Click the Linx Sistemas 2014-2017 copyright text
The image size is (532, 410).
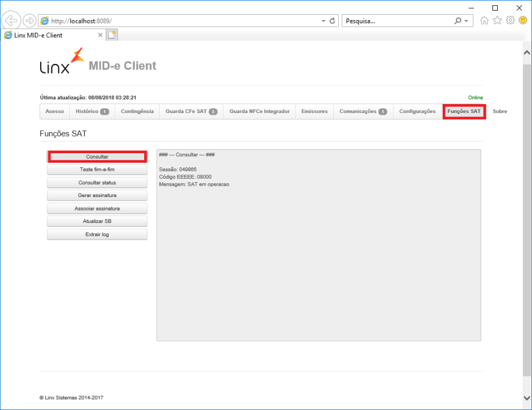(x=72, y=398)
